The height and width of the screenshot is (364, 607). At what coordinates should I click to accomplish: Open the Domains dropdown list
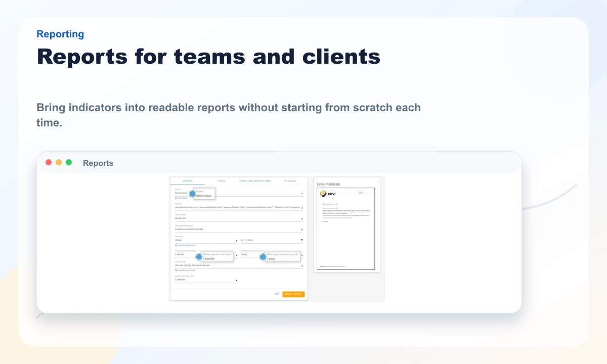pyautogui.click(x=239, y=207)
